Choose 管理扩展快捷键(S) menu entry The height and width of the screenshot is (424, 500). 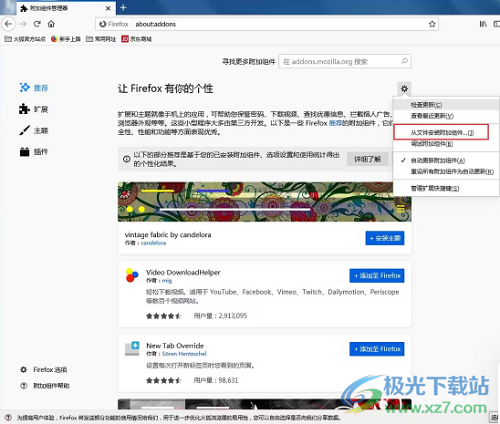(446, 188)
